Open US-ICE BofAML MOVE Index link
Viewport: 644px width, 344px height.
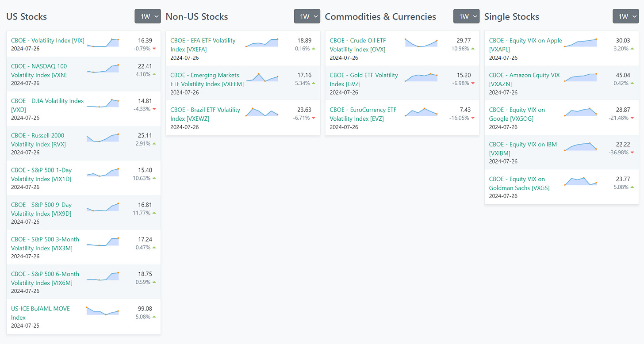(41, 313)
